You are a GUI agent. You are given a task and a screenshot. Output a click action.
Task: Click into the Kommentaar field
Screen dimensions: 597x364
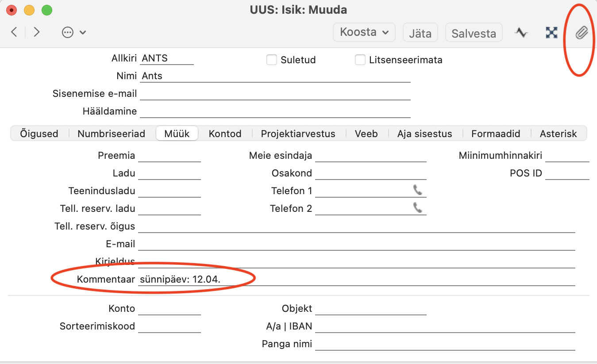coord(357,279)
